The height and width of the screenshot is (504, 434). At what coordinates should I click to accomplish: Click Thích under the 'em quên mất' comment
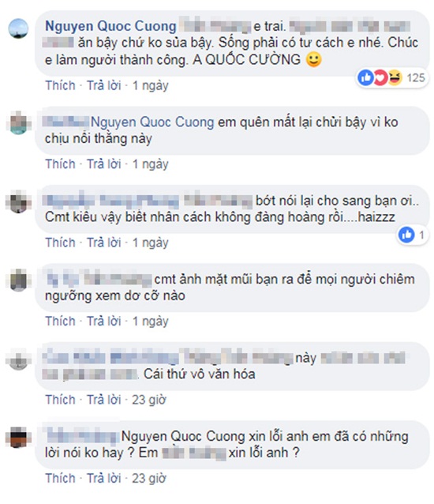pyautogui.click(x=60, y=164)
